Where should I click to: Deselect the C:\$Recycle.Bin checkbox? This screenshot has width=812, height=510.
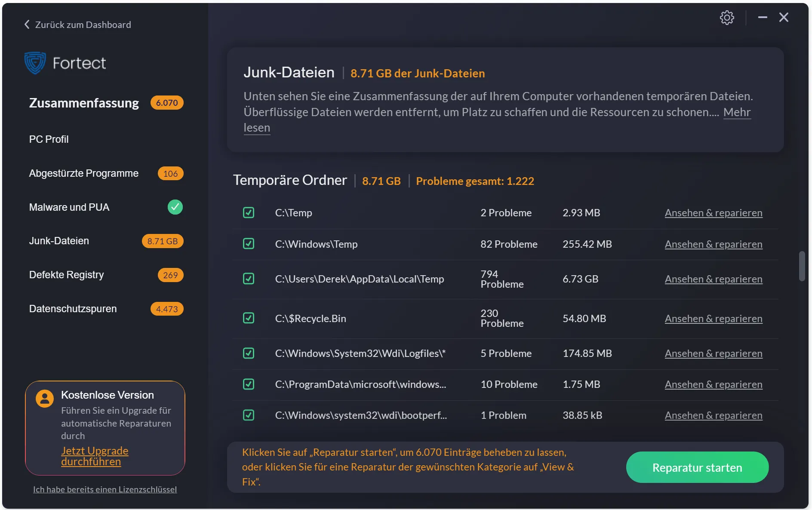(x=249, y=318)
